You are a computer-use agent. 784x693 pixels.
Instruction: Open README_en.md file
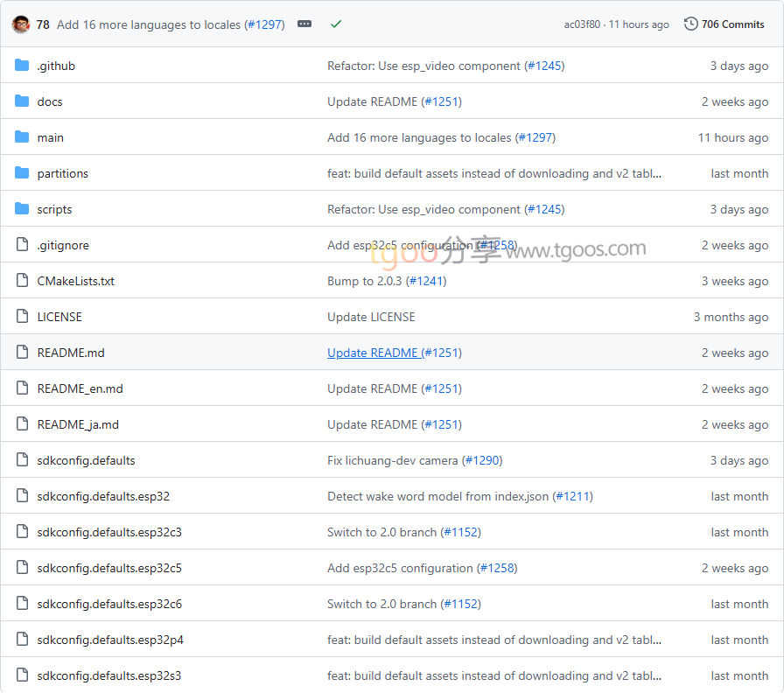pyautogui.click(x=80, y=388)
